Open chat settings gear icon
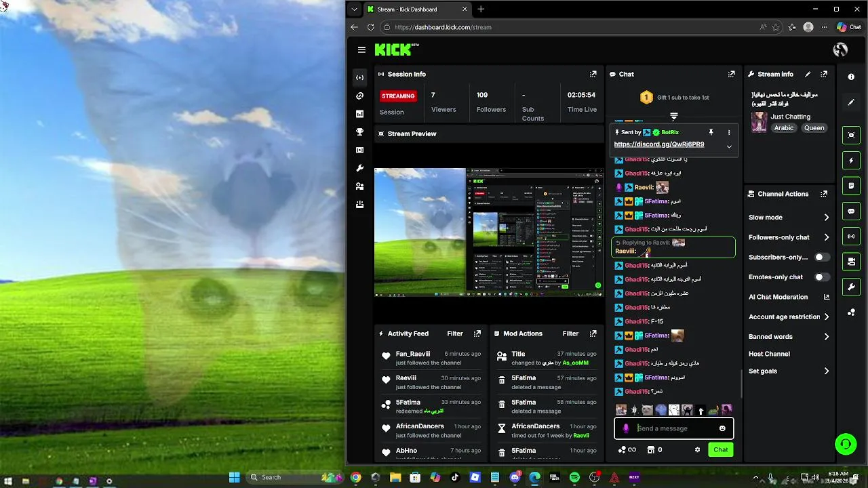This screenshot has width=868, height=488. [x=697, y=449]
